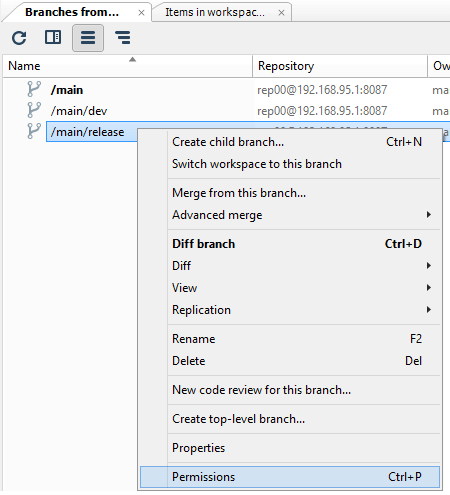Refresh the branches list

[19, 37]
